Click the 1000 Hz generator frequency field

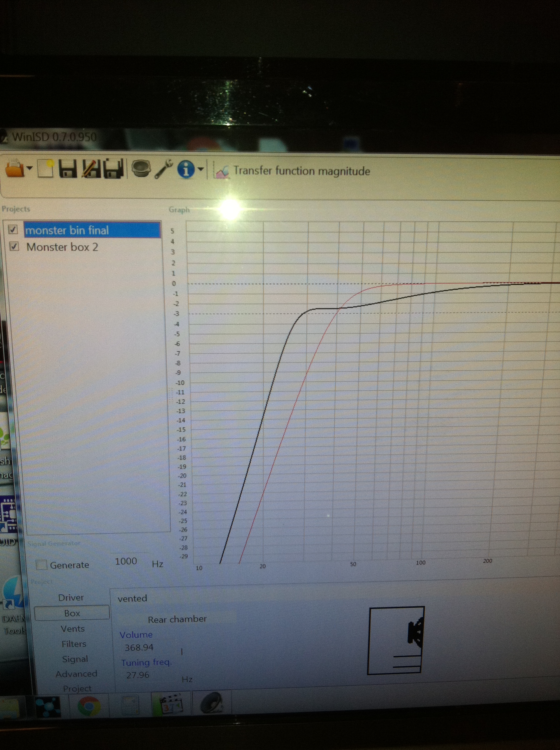click(x=126, y=561)
